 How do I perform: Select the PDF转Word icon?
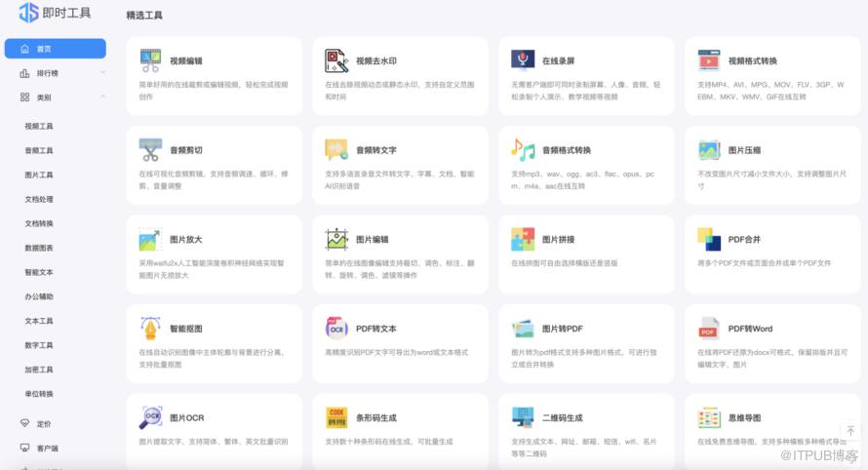tap(709, 329)
